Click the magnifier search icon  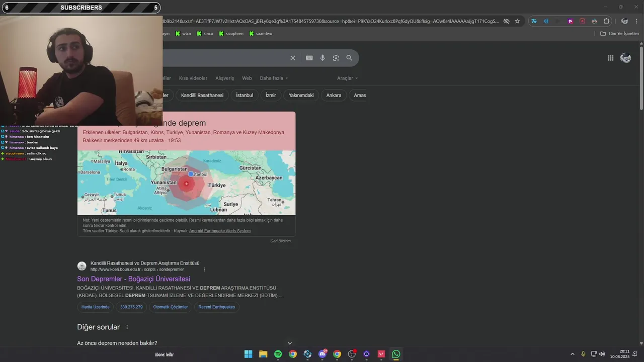[350, 58]
